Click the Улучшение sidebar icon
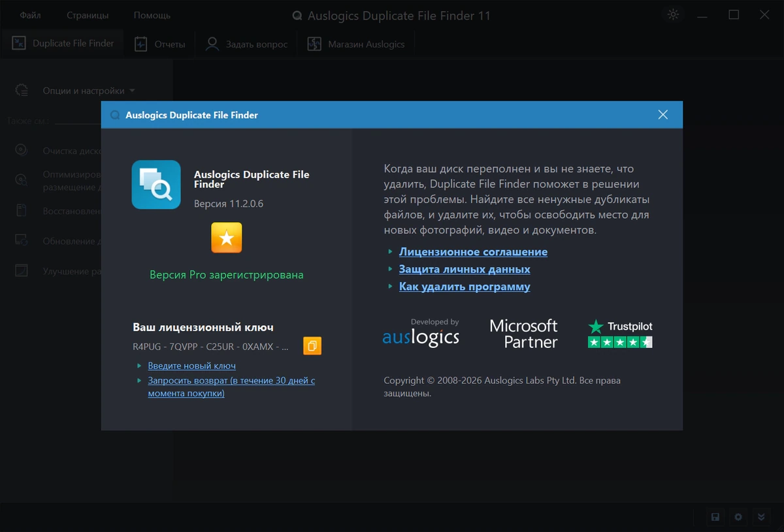Viewport: 784px width, 532px height. [x=22, y=270]
